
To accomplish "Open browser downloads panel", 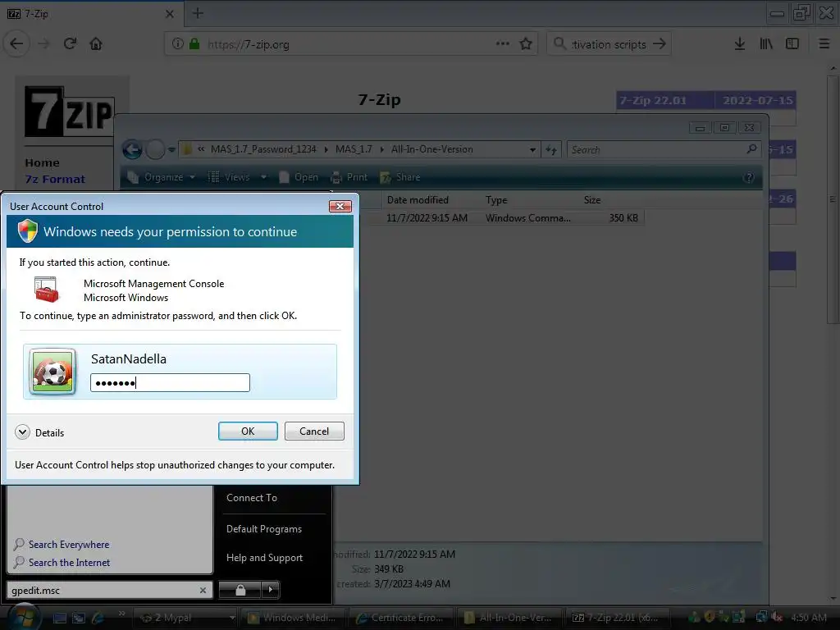I will click(739, 44).
